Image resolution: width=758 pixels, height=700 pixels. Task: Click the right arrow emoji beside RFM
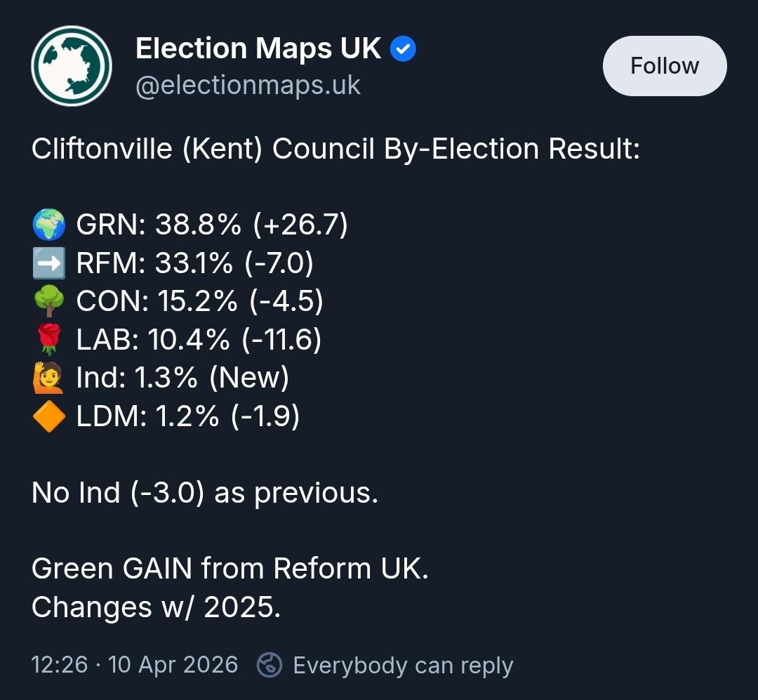(49, 263)
